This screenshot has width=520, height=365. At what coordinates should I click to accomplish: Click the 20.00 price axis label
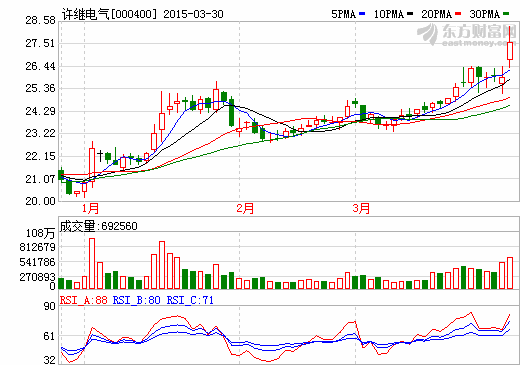(x=40, y=201)
